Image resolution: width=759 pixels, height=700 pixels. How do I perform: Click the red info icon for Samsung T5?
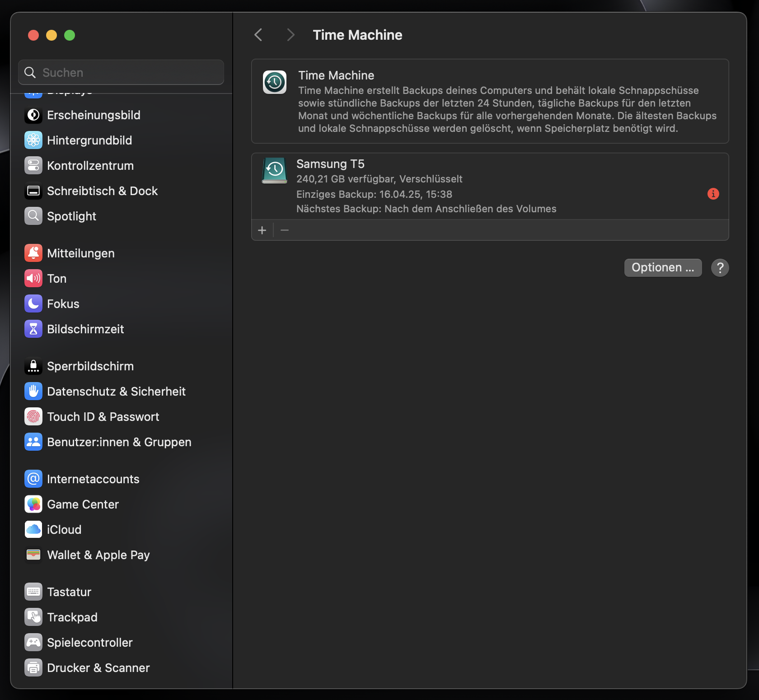[x=713, y=194]
